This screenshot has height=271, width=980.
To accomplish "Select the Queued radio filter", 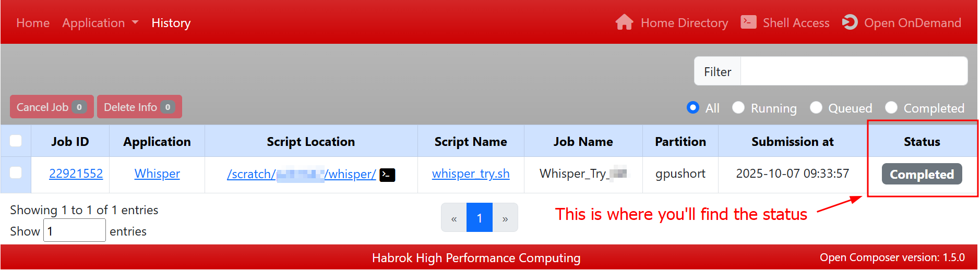I will click(x=816, y=107).
